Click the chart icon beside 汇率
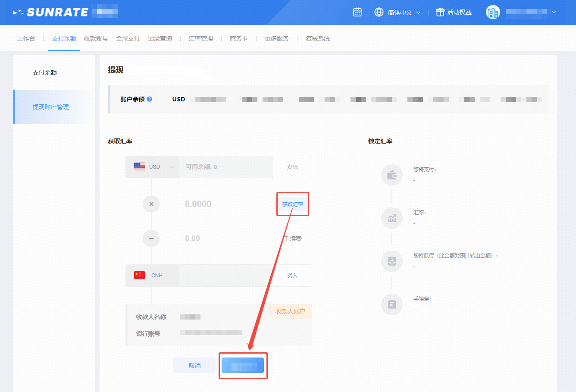 pyautogui.click(x=392, y=218)
